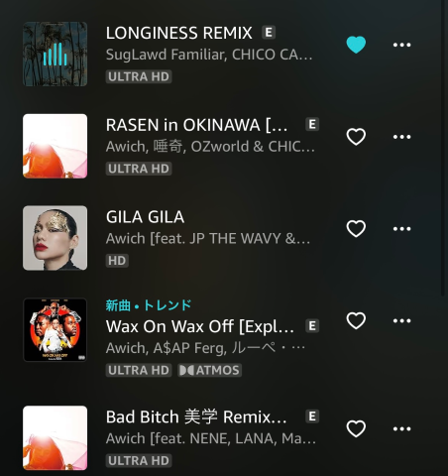Screen dimensions: 448x476
Task: Click the HD quality badge under GILA GILA
Action: pos(117,261)
